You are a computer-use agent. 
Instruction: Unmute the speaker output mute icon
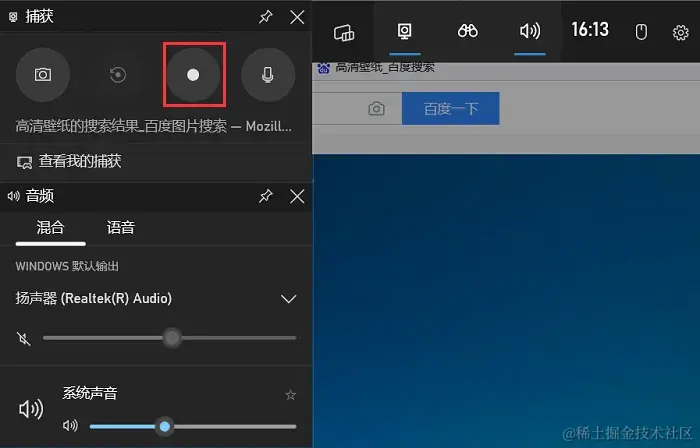24,339
